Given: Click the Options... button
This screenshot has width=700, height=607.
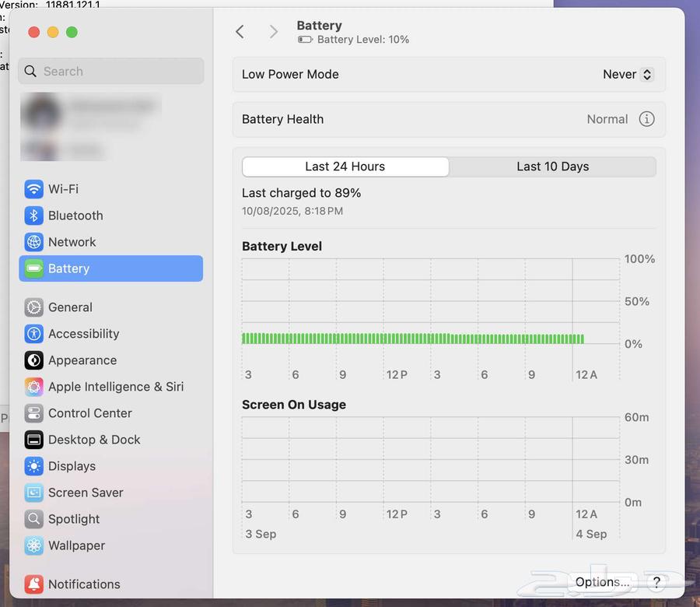Looking at the screenshot, I should click(x=602, y=582).
